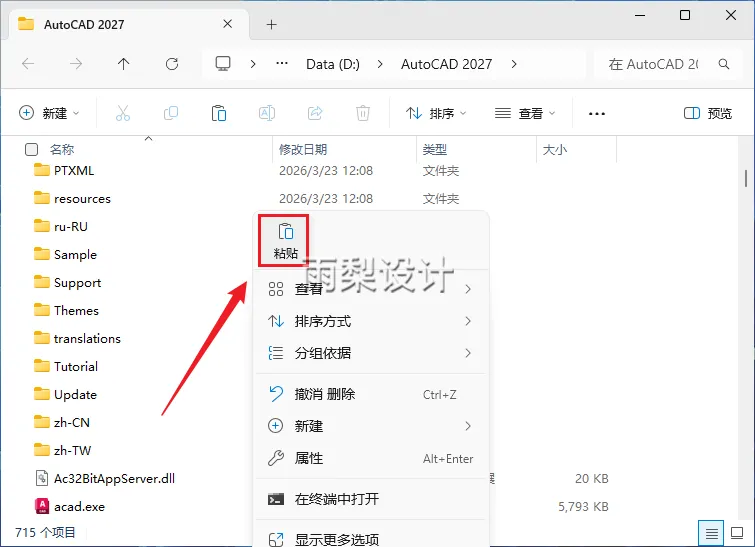This screenshot has width=755, height=547.
Task: Open the 新建 dropdown in the toolbar
Action: [49, 113]
